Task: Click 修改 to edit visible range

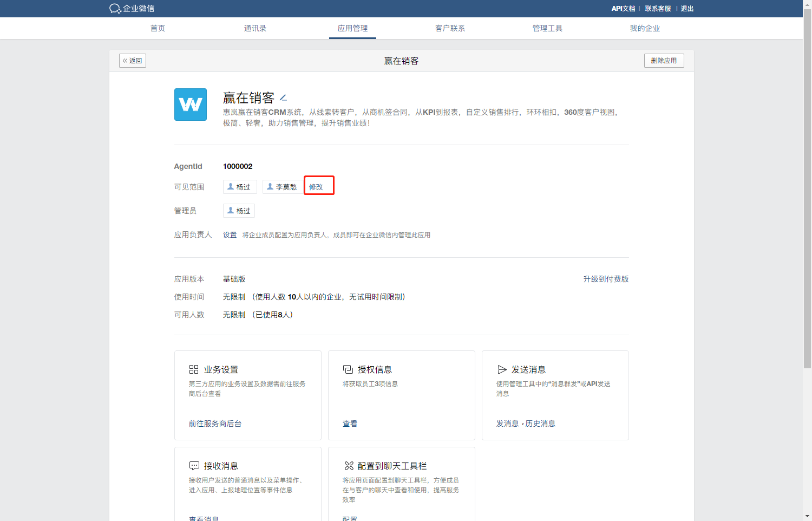Action: pos(316,187)
